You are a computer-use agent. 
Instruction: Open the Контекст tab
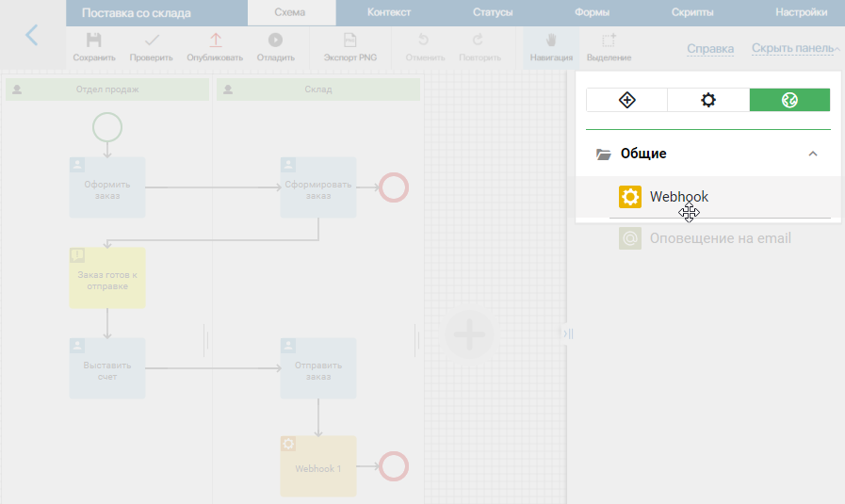388,13
